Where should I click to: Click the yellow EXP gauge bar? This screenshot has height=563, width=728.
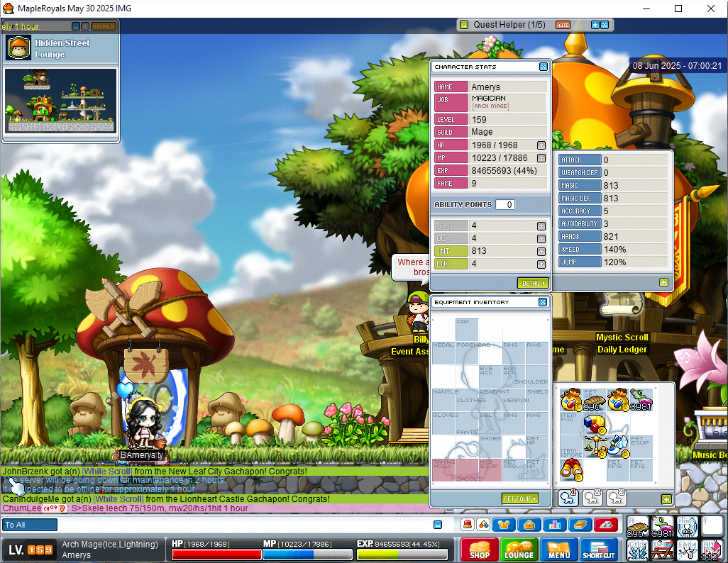pos(402,554)
